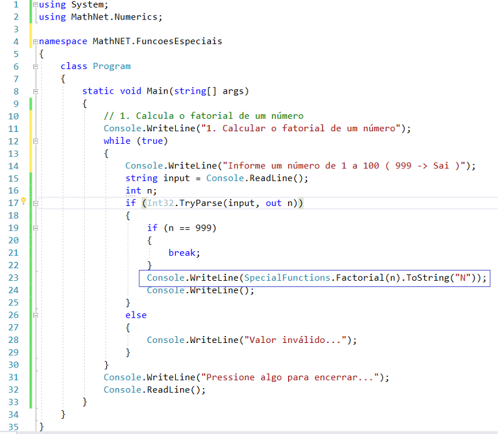
Task: Click the TryParse method name
Action: pos(201,203)
